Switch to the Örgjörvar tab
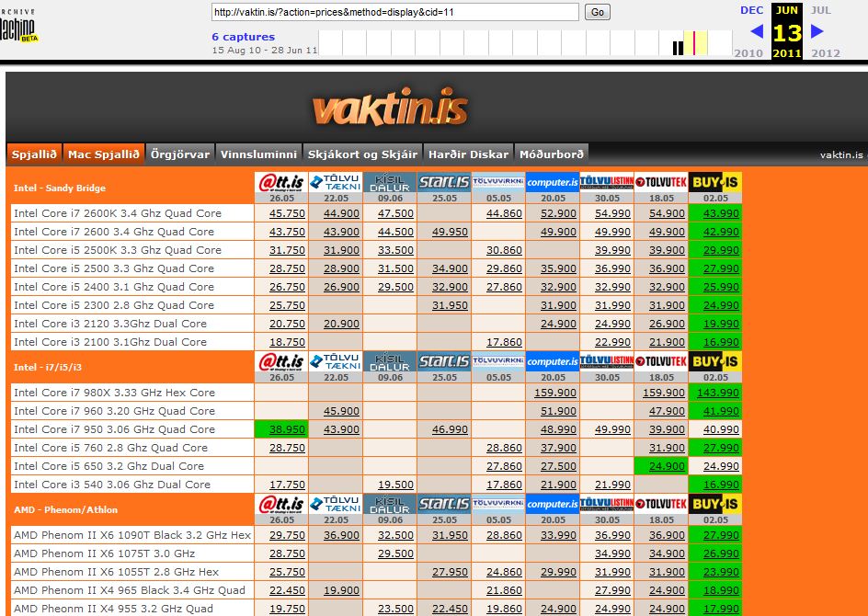Image resolution: width=868 pixels, height=616 pixels. [180, 154]
